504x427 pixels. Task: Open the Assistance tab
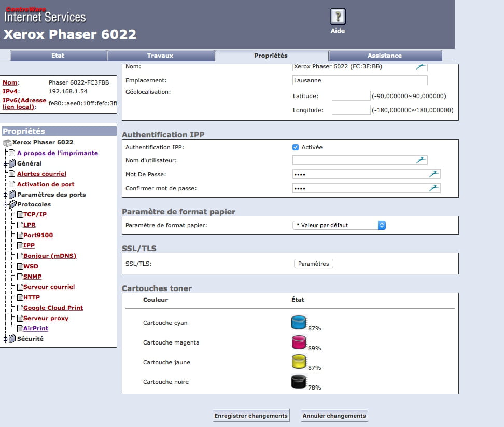[385, 56]
